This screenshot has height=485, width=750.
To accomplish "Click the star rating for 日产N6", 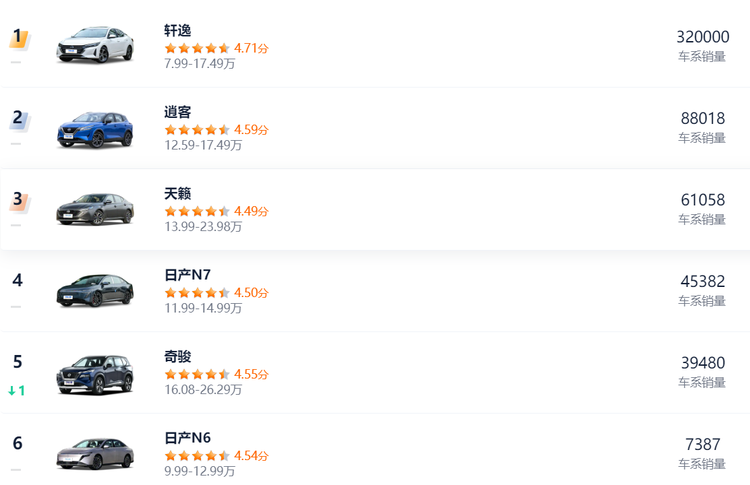I will [197, 456].
